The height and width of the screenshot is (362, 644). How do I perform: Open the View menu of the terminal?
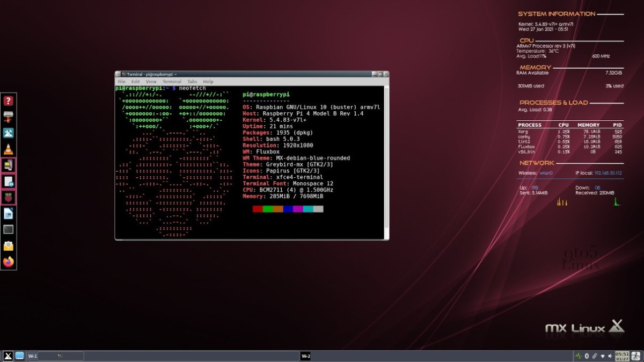point(151,81)
